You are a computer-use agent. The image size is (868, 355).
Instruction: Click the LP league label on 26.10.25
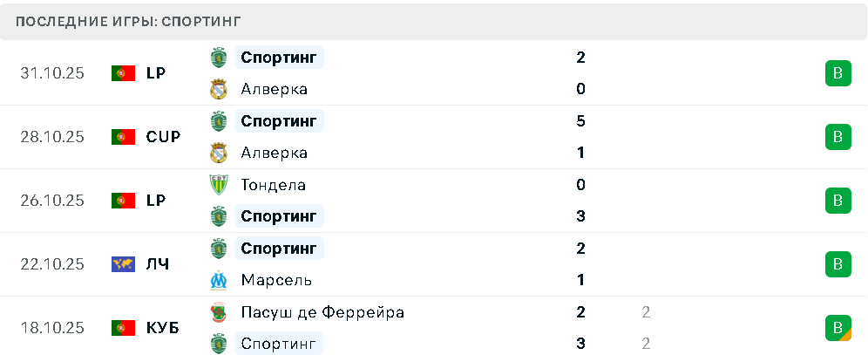156,201
